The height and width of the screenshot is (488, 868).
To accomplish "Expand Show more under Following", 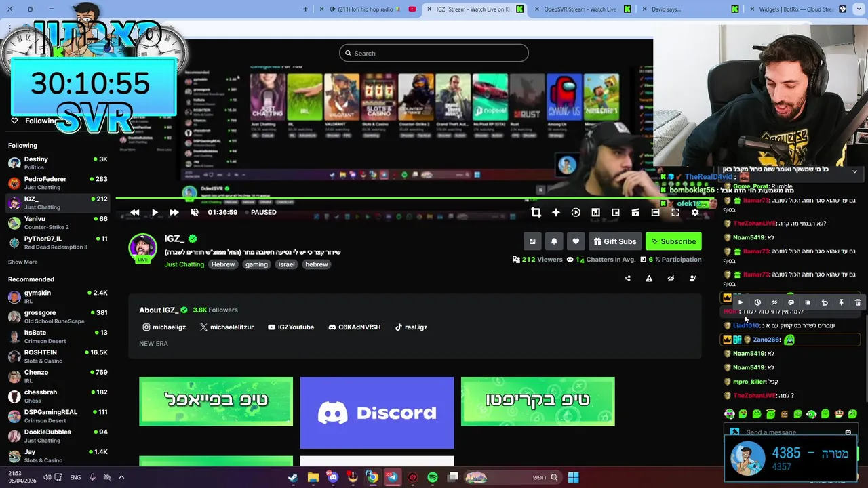I will tap(22, 262).
